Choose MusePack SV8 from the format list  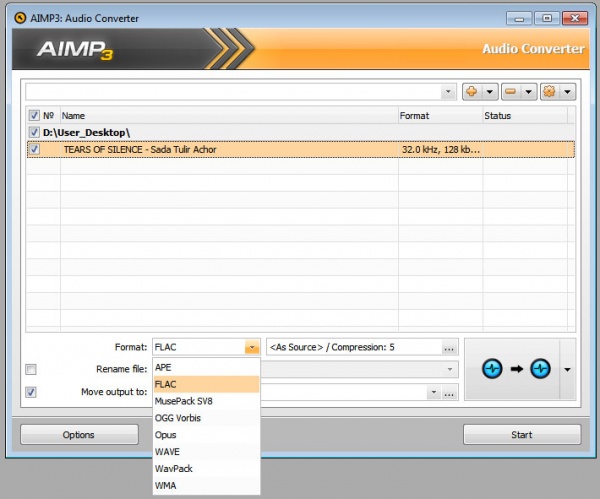207,401
